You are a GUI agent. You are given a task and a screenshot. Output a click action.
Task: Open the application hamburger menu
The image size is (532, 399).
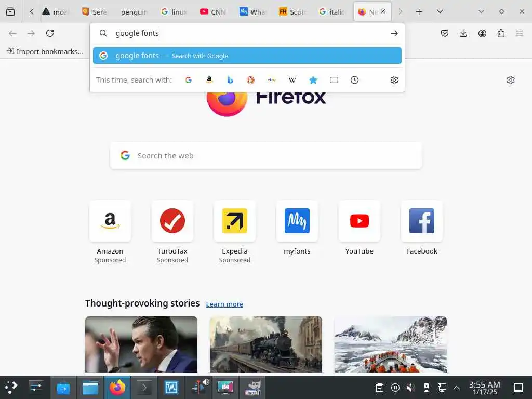(x=520, y=33)
